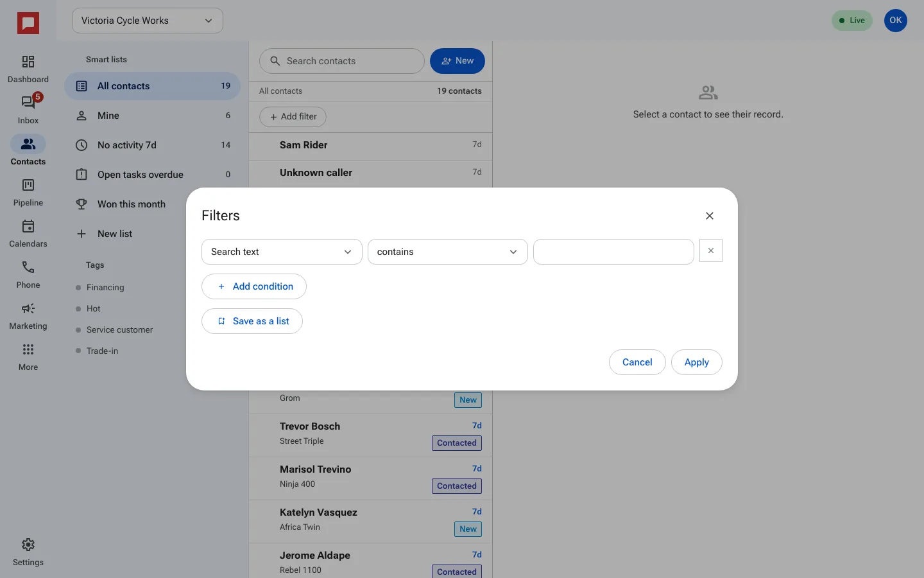Click the Search contacts field
This screenshot has height=578, width=924.
342,61
